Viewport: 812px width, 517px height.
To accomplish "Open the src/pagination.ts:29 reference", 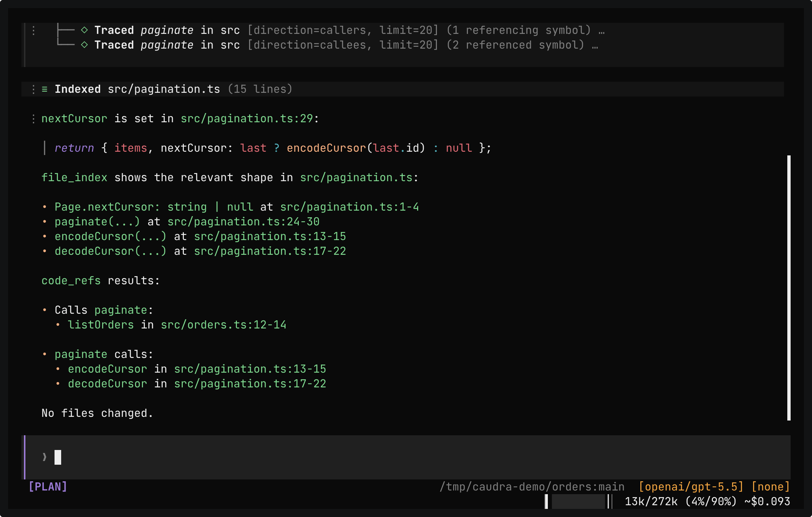I will 247,119.
